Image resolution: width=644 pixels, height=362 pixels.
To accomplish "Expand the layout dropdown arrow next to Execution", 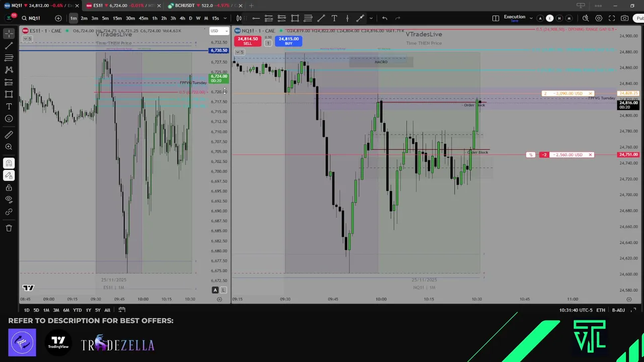I will 531,18.
